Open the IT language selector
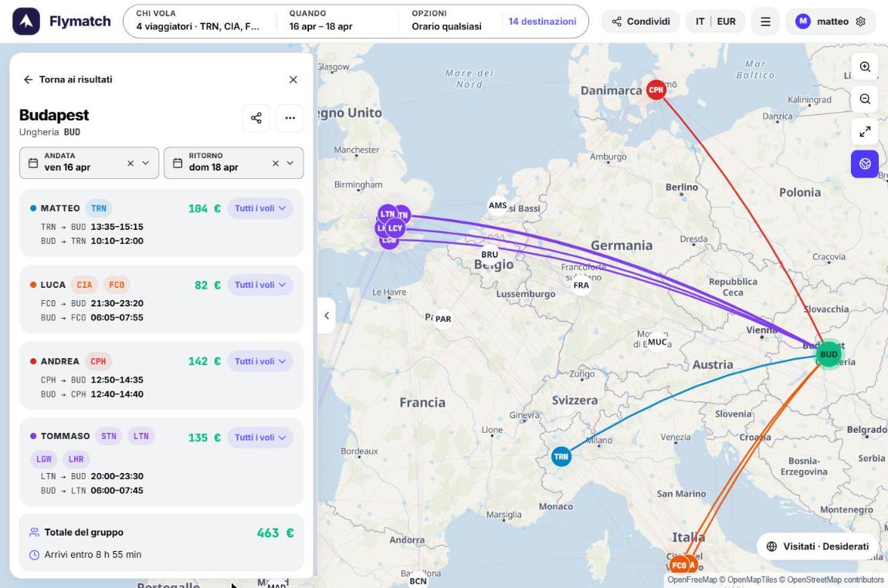This screenshot has height=588, width=888. click(x=700, y=22)
